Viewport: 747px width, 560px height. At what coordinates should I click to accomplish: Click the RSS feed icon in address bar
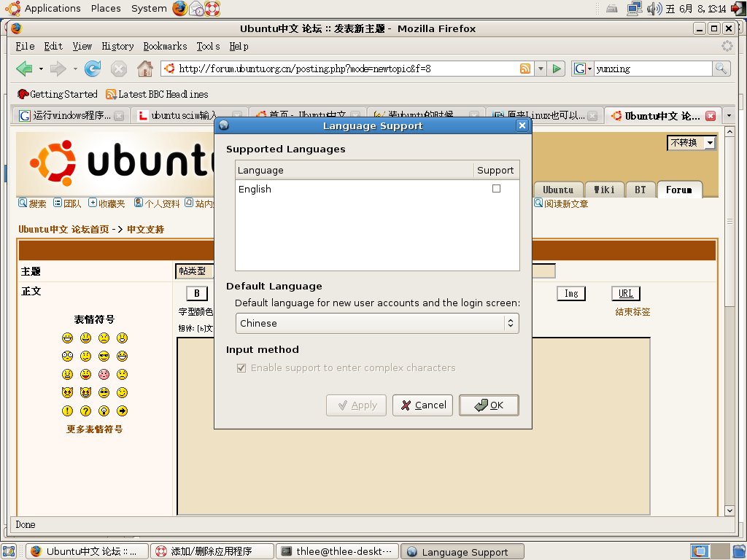[525, 69]
